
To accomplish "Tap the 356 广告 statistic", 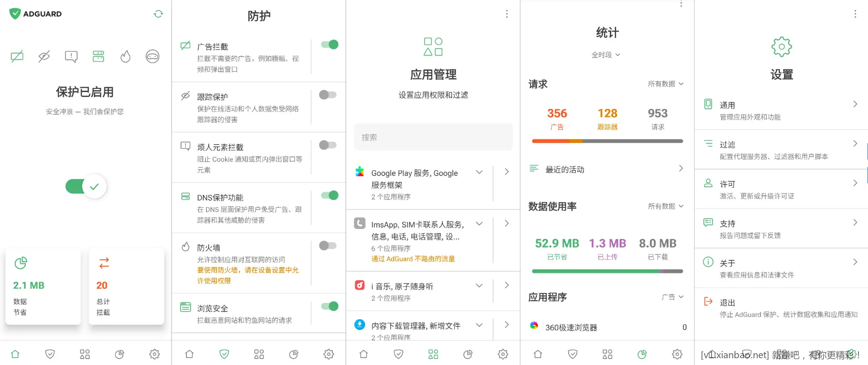I will click(x=557, y=119).
